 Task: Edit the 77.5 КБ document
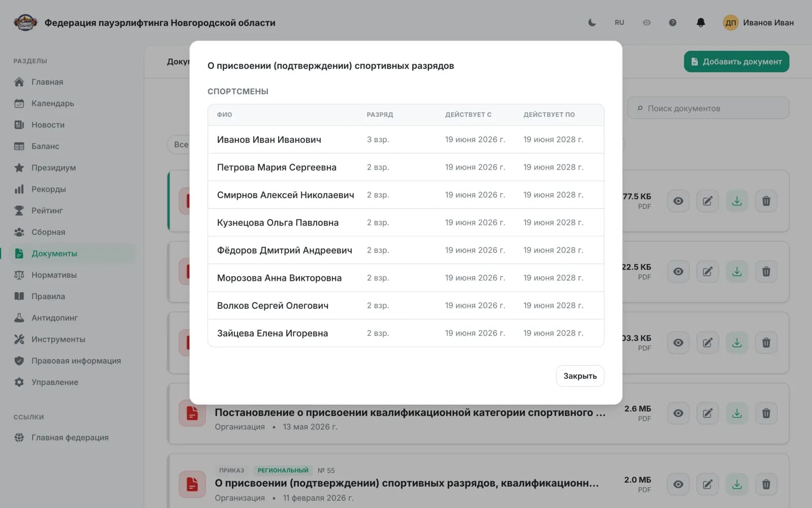[x=707, y=201]
